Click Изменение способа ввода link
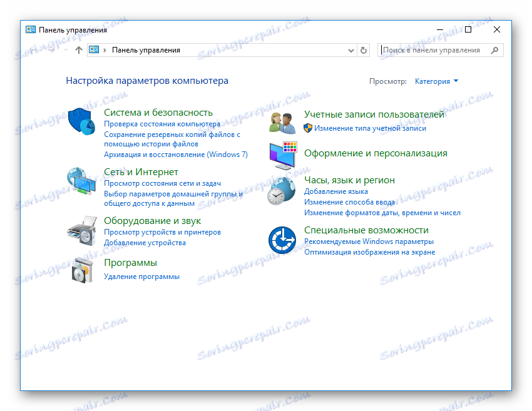This screenshot has width=532, height=411. pos(349,202)
